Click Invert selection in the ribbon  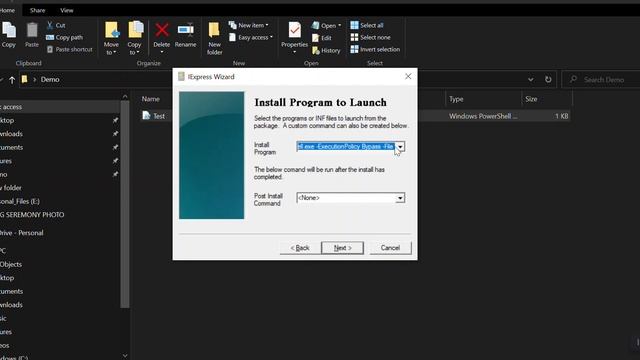(375, 49)
